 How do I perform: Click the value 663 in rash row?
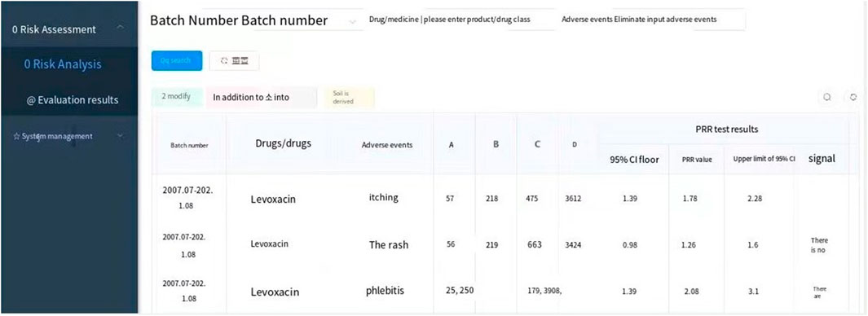coord(534,244)
